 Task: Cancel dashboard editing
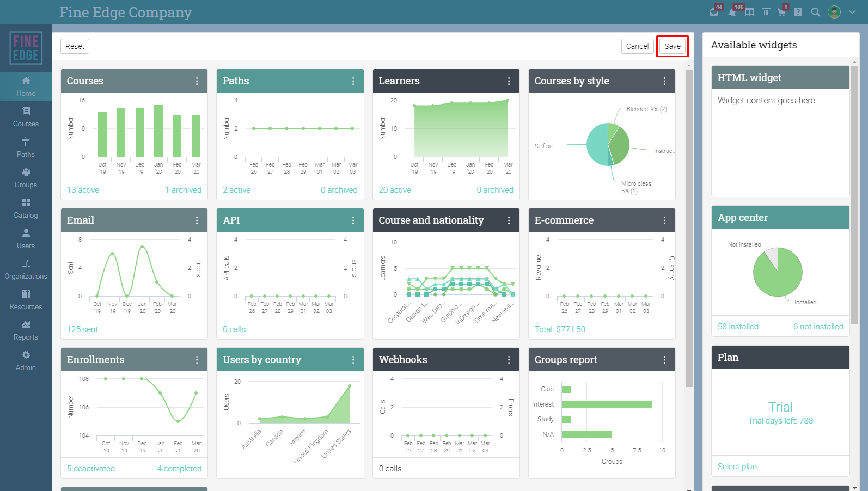637,46
